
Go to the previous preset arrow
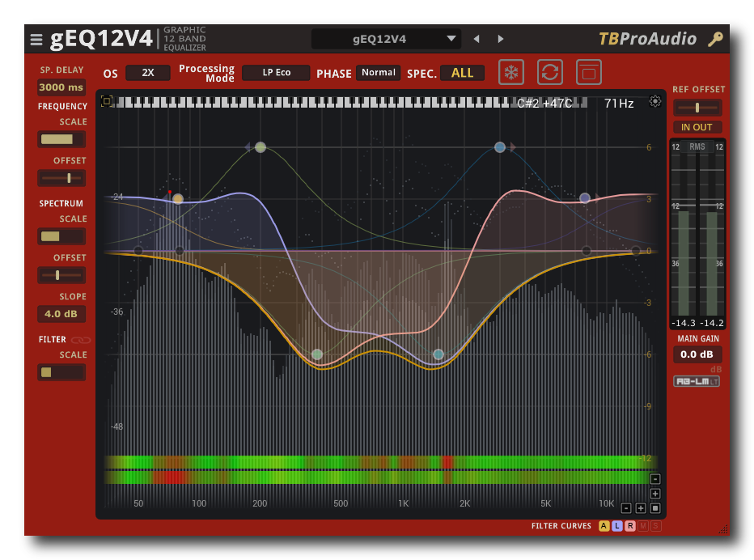click(x=477, y=39)
